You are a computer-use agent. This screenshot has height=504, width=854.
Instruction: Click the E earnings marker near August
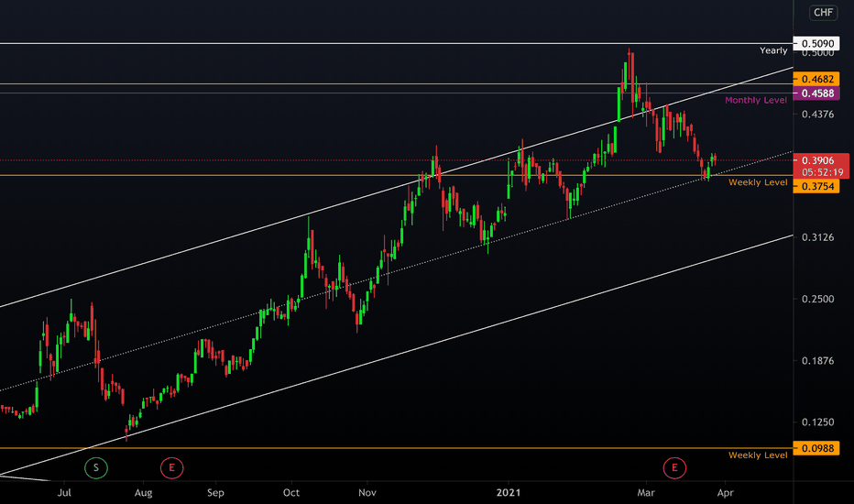[171, 467]
